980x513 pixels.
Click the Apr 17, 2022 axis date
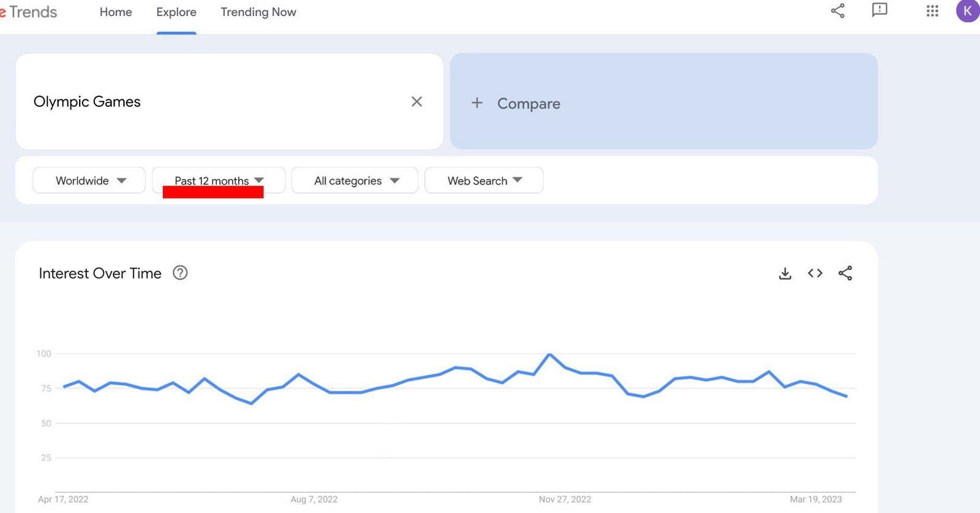point(63,500)
